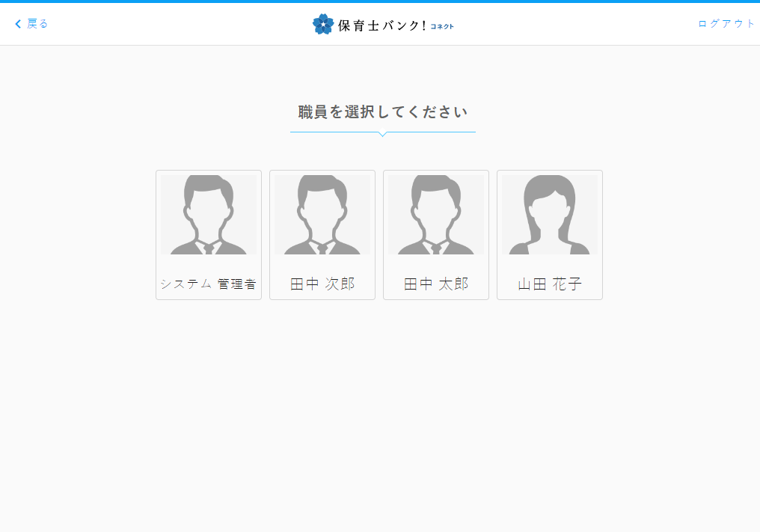This screenshot has height=532, width=760.
Task: Click the 田中 太郎 name text
Action: point(436,284)
